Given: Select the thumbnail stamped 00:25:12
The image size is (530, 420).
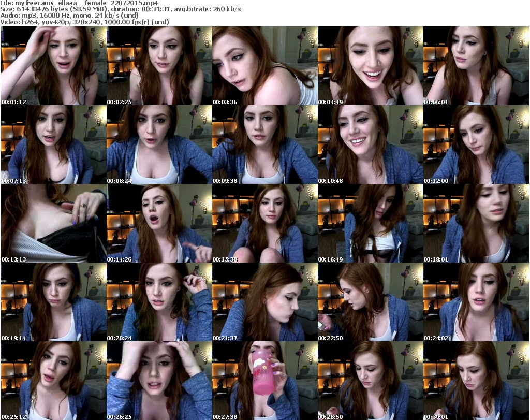Looking at the screenshot, I should (x=54, y=381).
